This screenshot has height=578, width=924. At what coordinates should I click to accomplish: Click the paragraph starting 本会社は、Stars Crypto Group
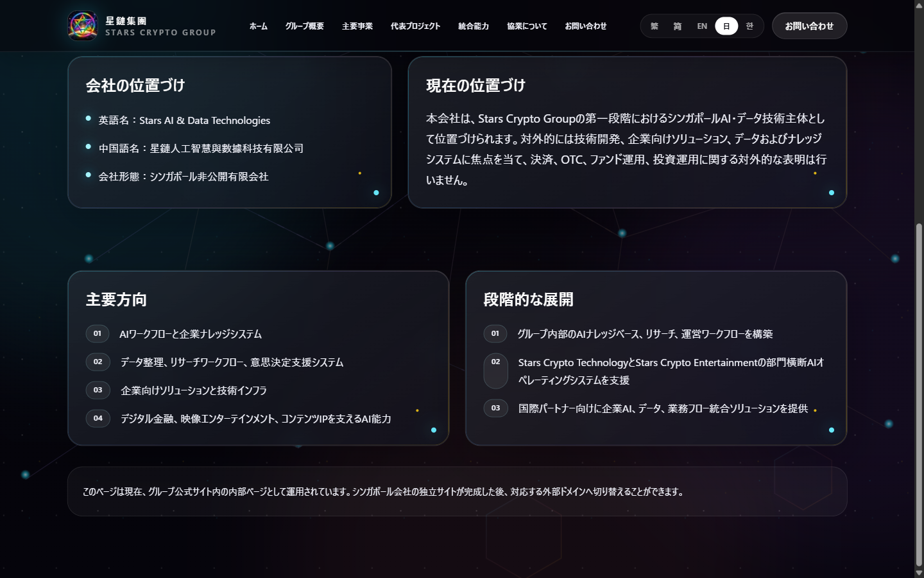coord(626,149)
